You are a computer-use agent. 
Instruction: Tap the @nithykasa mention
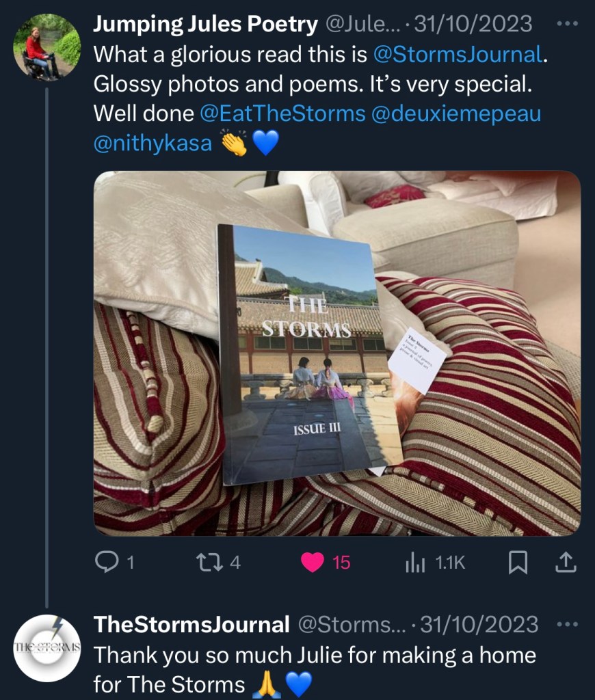click(152, 144)
